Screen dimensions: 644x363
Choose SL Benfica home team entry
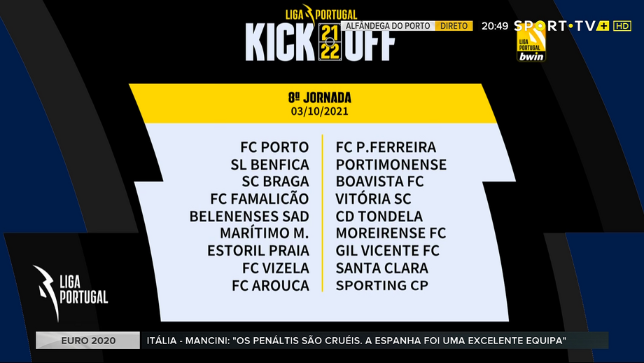pyautogui.click(x=269, y=165)
